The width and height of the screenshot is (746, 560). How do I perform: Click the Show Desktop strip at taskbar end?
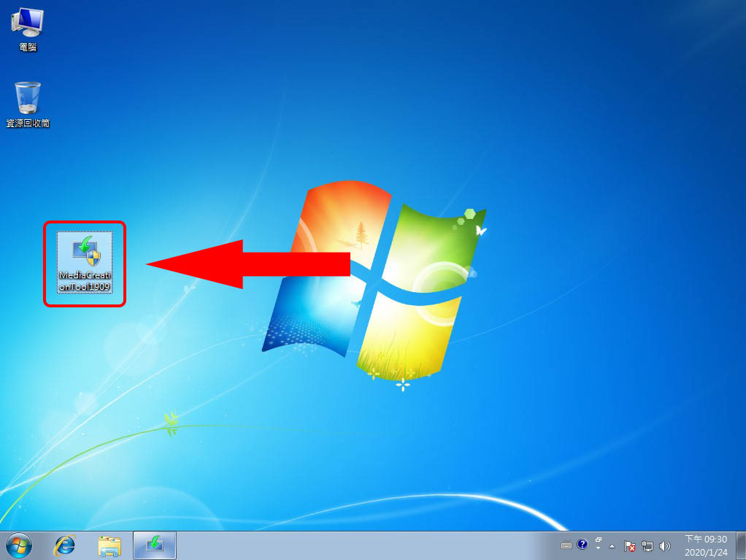coord(741,545)
